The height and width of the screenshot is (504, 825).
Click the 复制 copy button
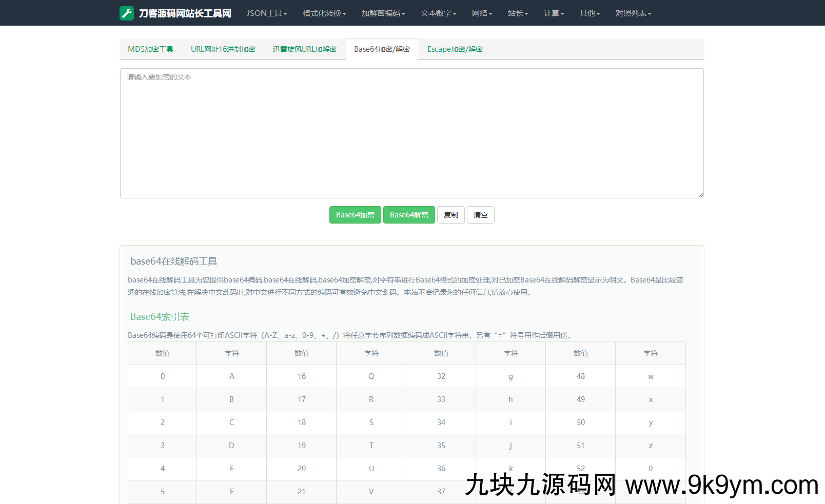point(450,215)
